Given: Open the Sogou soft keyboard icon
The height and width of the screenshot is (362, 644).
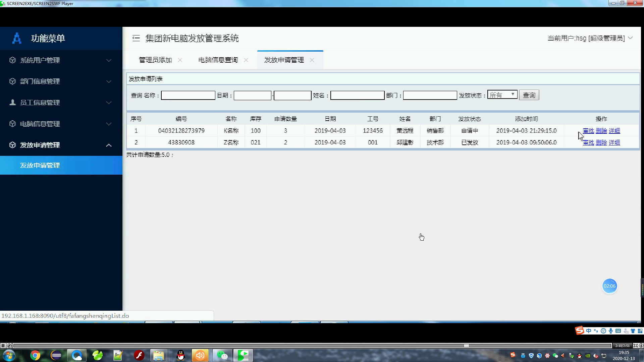Looking at the screenshot, I should (618, 331).
